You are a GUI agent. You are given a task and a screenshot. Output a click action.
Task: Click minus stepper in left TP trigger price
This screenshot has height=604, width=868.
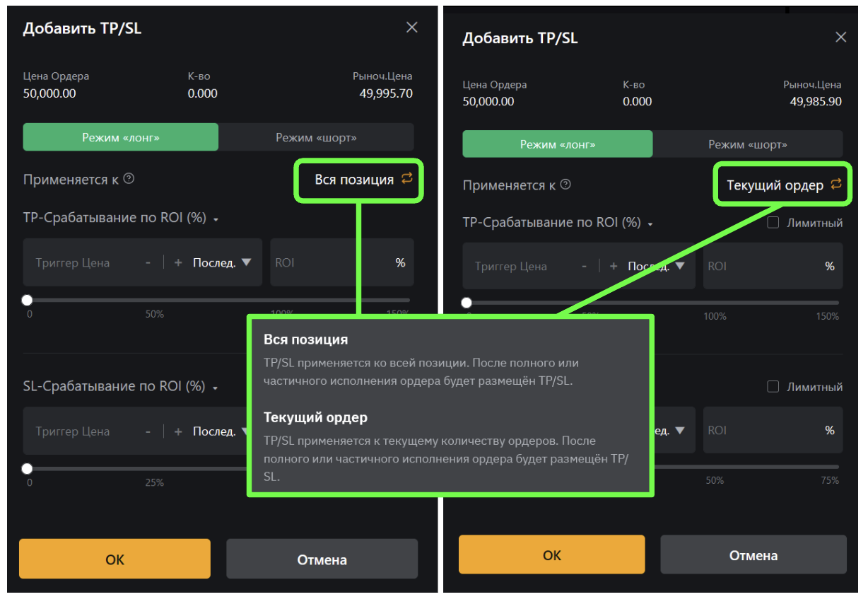point(148,262)
